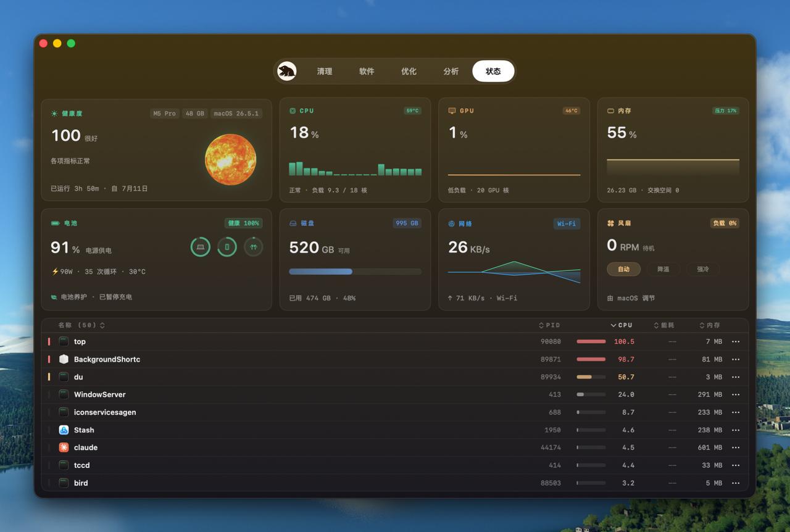Viewport: 790px width, 532px height.
Task: Click the phone ring icon in battery card
Action: pyautogui.click(x=227, y=247)
